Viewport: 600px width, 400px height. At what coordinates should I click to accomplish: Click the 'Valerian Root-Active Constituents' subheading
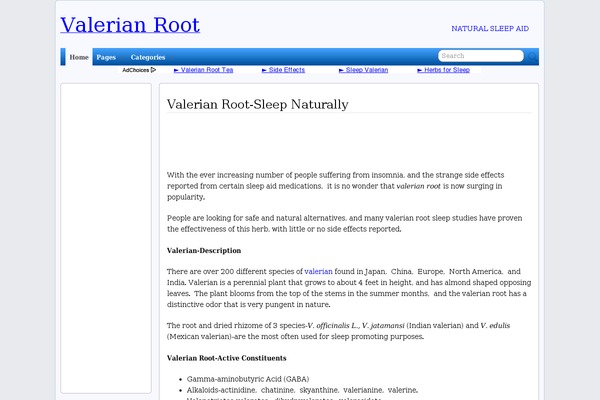[227, 358]
